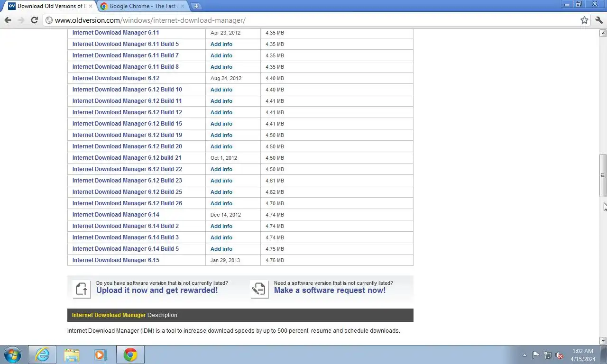Open Internet Download Manager 6.12 Build 23
Screen dimensions: 607x364
pyautogui.click(x=127, y=181)
